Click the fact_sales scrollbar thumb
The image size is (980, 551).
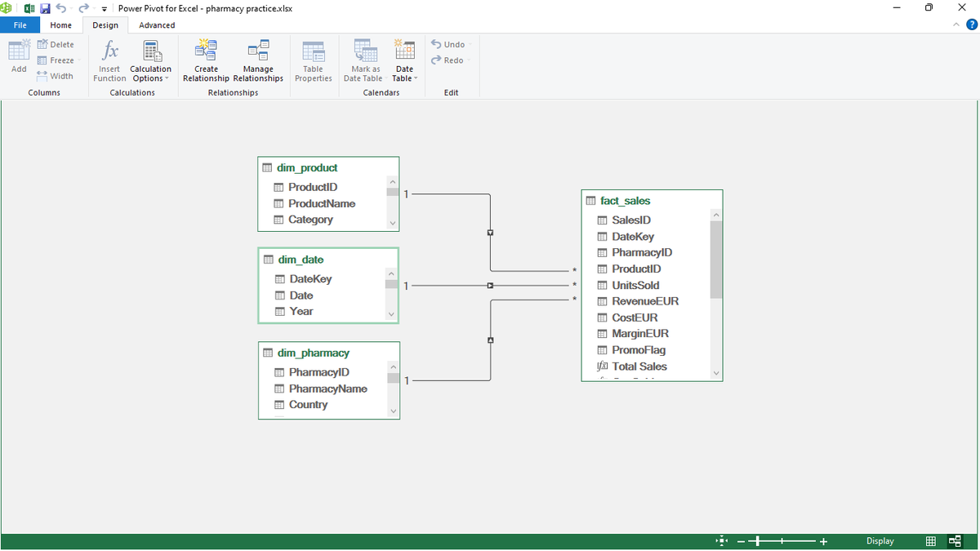click(x=716, y=260)
